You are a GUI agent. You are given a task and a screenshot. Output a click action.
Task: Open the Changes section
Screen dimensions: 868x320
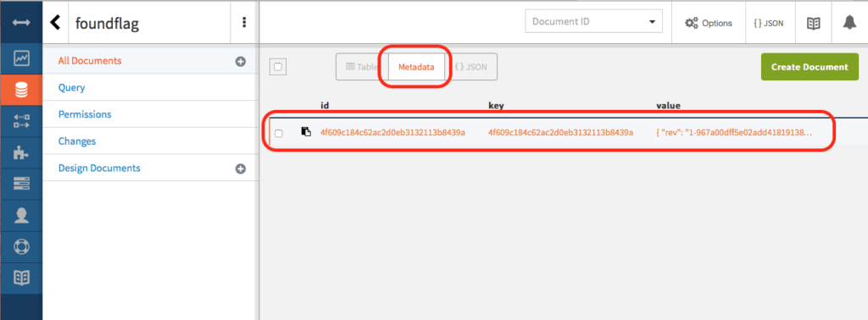click(x=77, y=141)
